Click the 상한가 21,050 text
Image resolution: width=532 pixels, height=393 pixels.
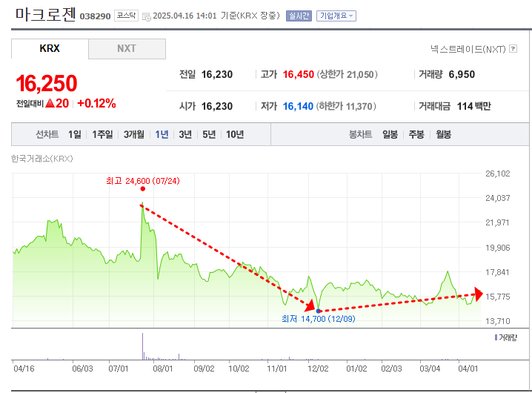pyautogui.click(x=347, y=74)
